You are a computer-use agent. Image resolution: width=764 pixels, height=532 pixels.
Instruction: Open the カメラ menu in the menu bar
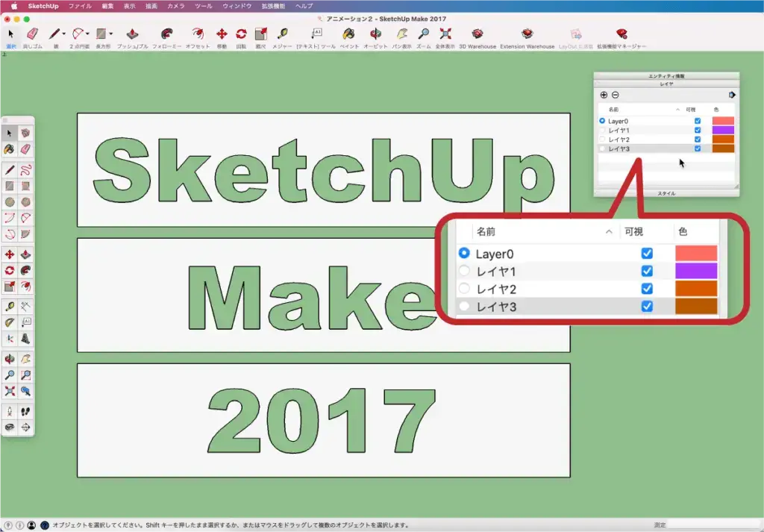coord(176,5)
